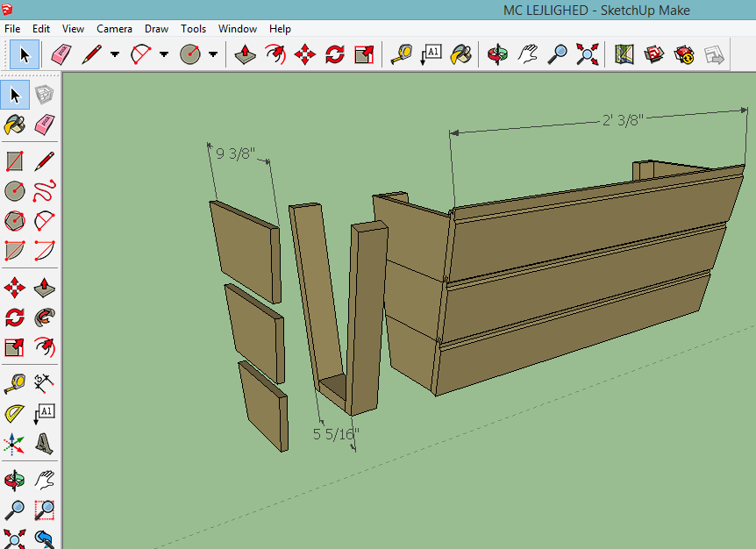Open the Draw menu

156,29
